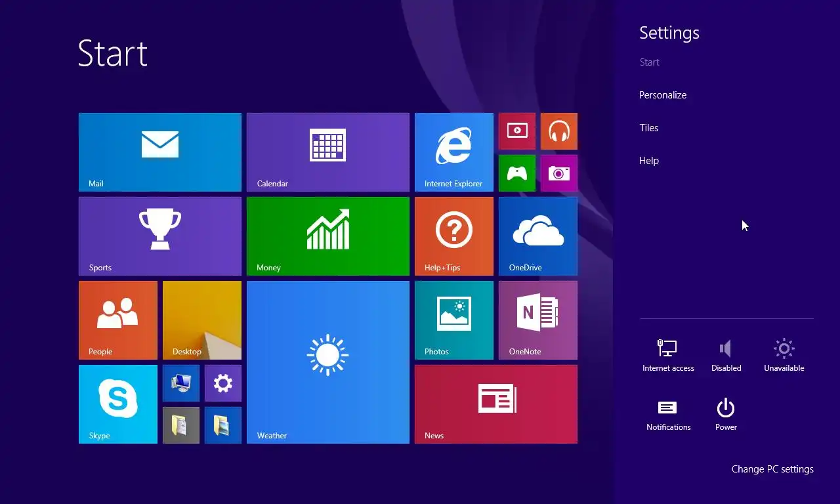Open the News tile

496,404
